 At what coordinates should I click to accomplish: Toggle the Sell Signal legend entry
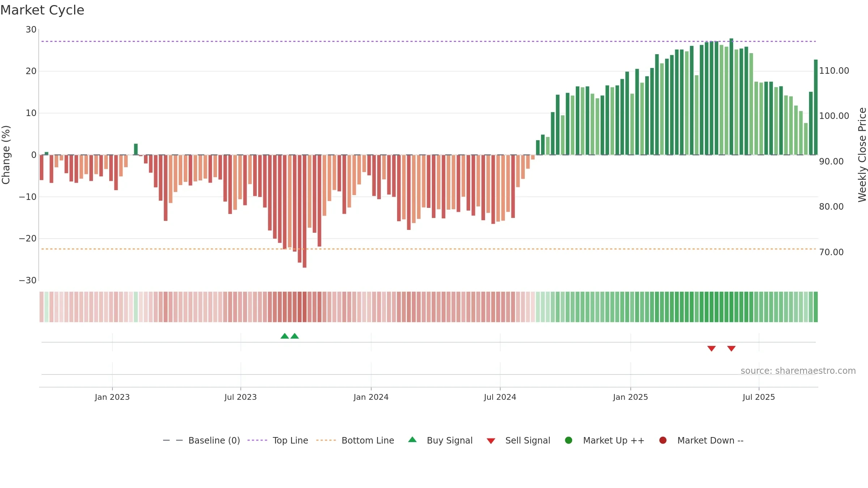click(x=518, y=440)
